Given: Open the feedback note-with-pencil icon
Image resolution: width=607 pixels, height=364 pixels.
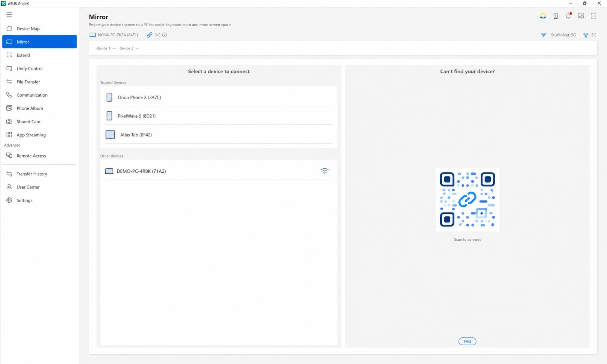Looking at the screenshot, I should [581, 16].
